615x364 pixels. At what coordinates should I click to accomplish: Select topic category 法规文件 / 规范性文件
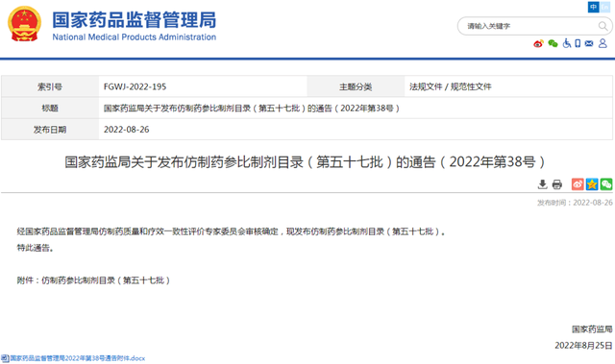451,86
